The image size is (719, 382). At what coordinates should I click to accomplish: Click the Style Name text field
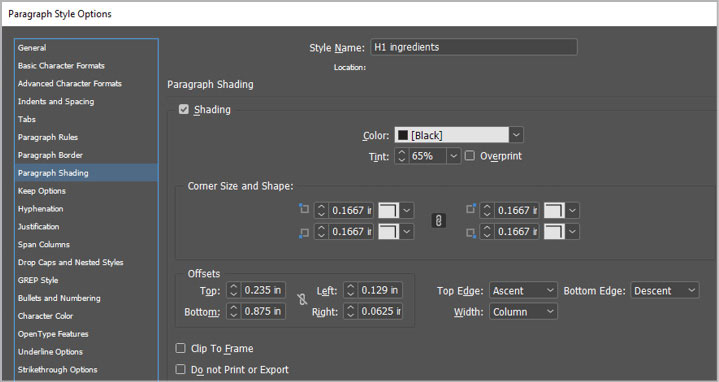474,47
